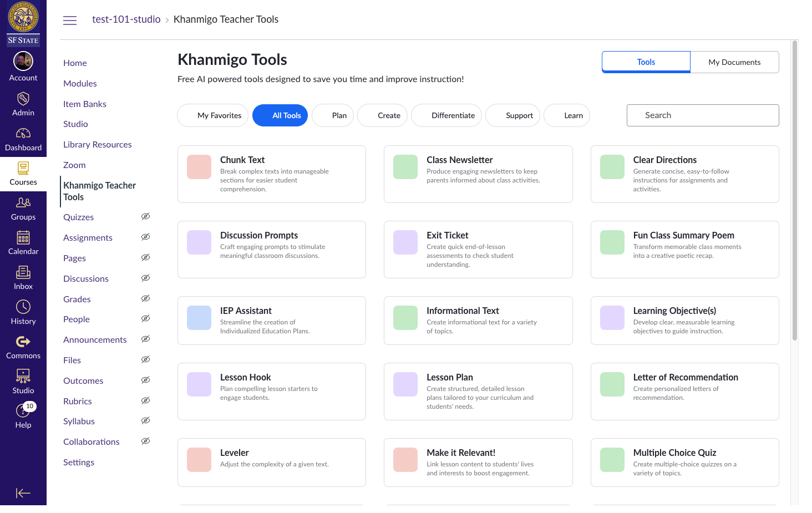This screenshot has height=513, width=812.
Task: Open Settings in the course menu
Action: click(x=79, y=463)
